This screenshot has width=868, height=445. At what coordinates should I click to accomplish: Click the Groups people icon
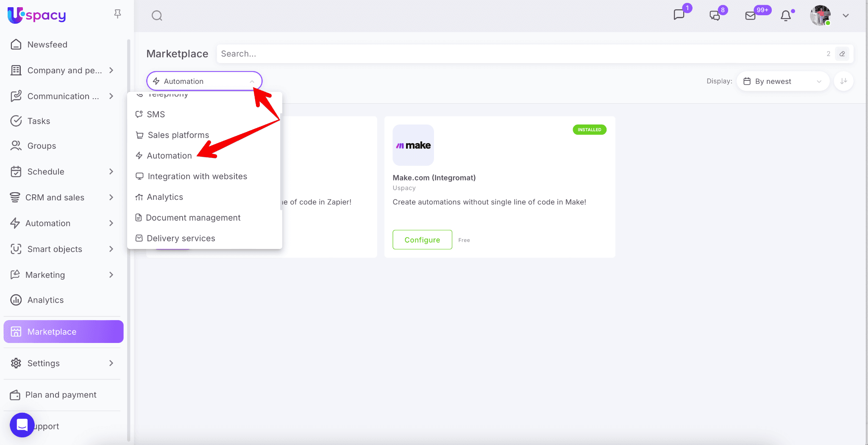pyautogui.click(x=16, y=146)
